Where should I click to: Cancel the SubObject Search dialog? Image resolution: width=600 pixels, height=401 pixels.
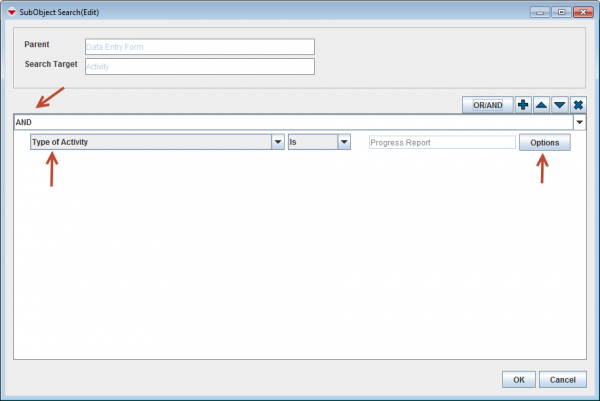[x=562, y=379]
